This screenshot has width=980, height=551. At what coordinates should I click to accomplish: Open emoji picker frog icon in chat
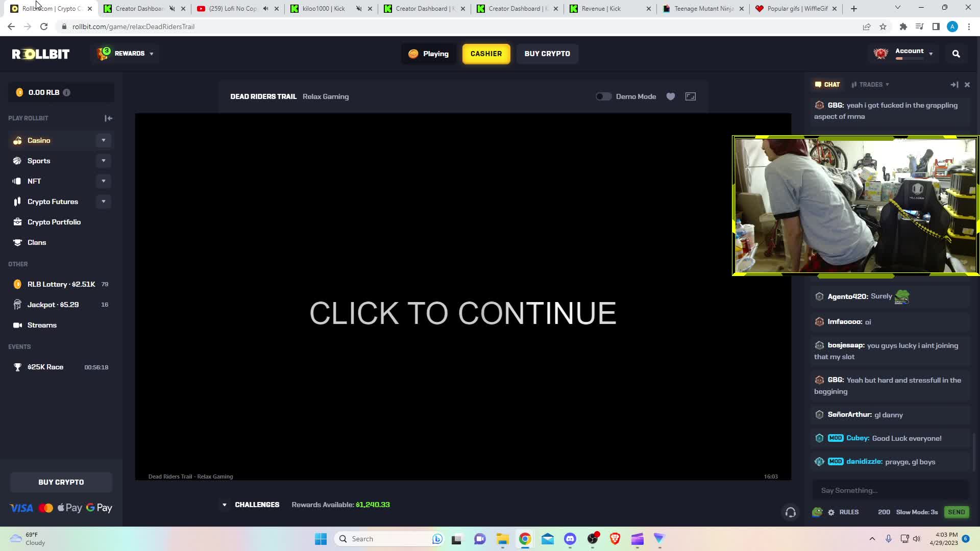point(817,512)
